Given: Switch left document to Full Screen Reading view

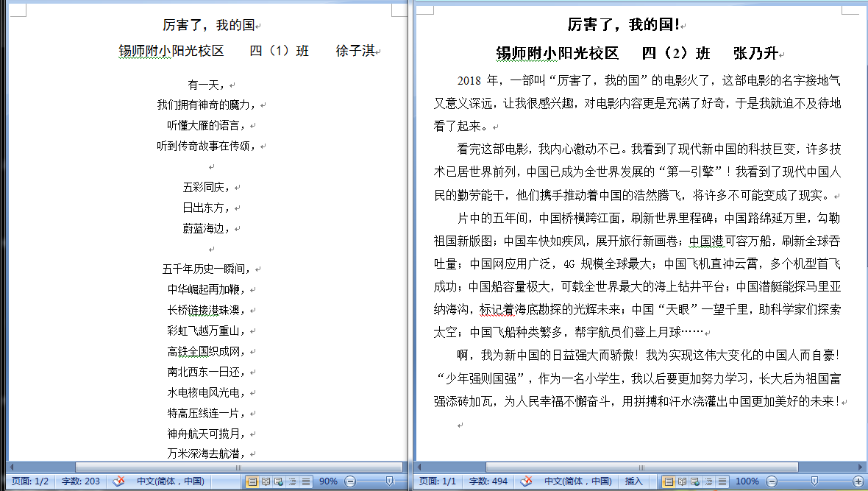Looking at the screenshot, I should pyautogui.click(x=265, y=481).
